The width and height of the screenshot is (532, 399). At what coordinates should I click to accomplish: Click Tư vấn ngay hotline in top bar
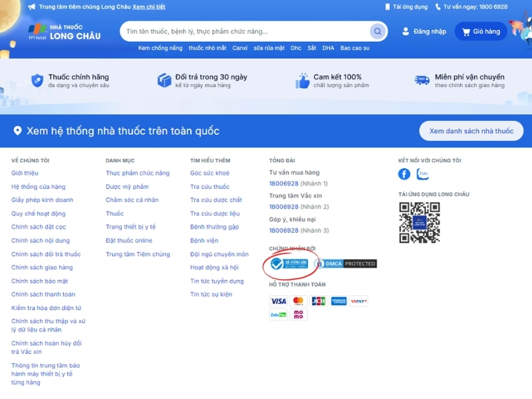pos(471,7)
